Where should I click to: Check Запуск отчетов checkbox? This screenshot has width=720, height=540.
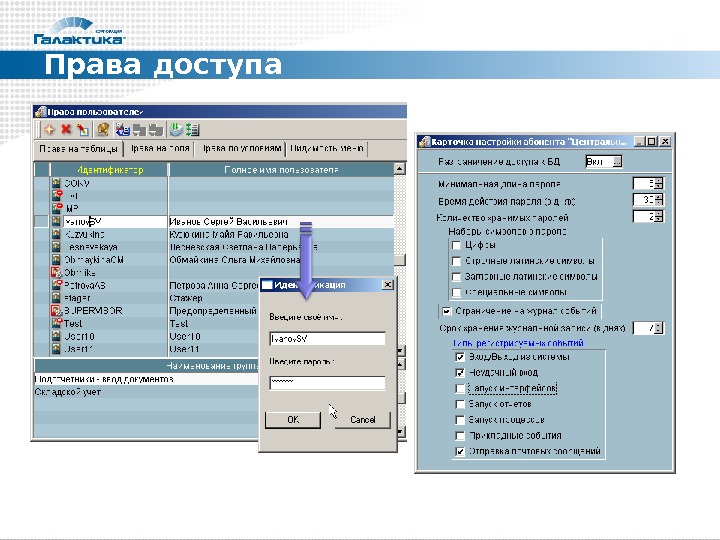(460, 404)
